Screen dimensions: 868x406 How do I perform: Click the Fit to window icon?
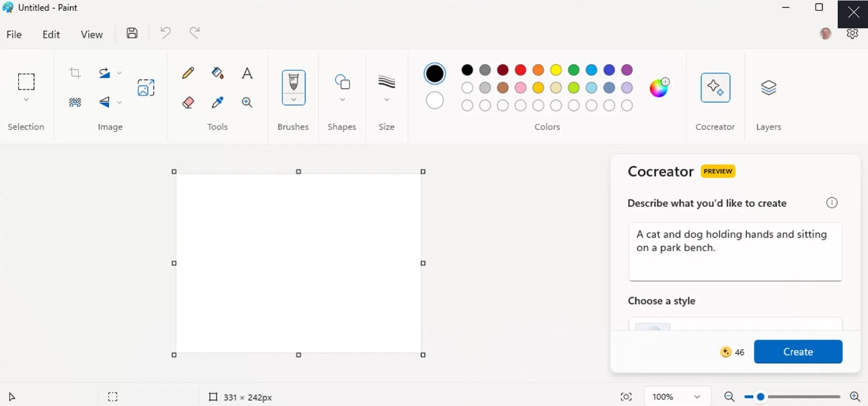tap(626, 397)
